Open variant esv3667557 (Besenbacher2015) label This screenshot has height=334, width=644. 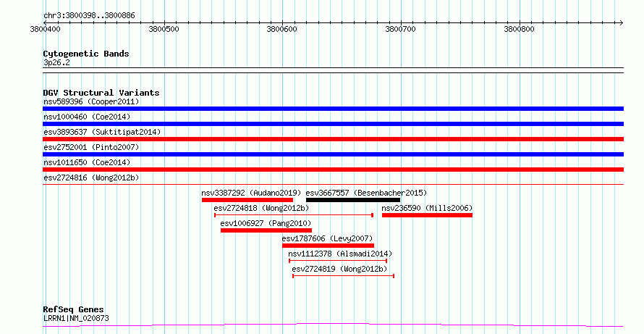pos(366,193)
